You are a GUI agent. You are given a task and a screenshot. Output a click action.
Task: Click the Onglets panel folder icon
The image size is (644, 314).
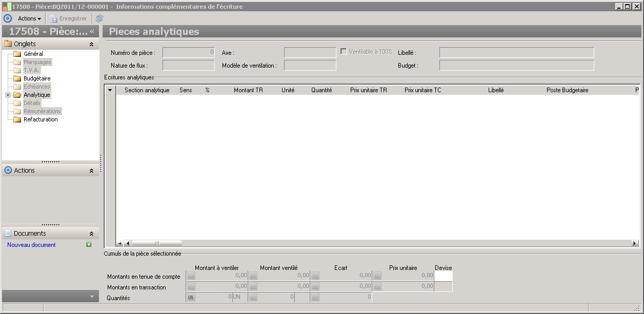[8, 44]
